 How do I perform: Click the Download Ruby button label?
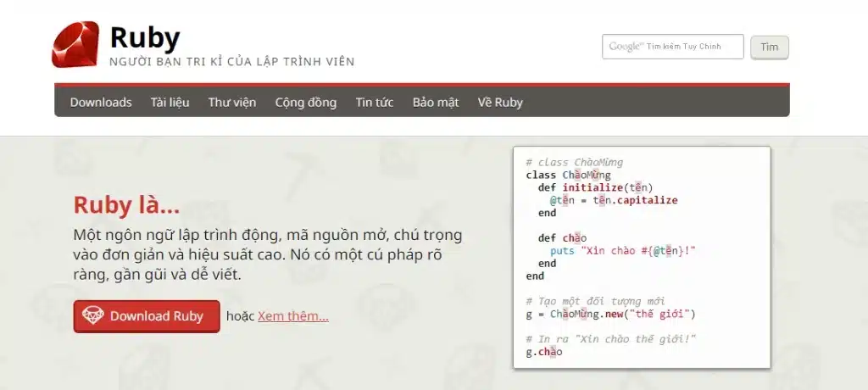[x=157, y=316]
